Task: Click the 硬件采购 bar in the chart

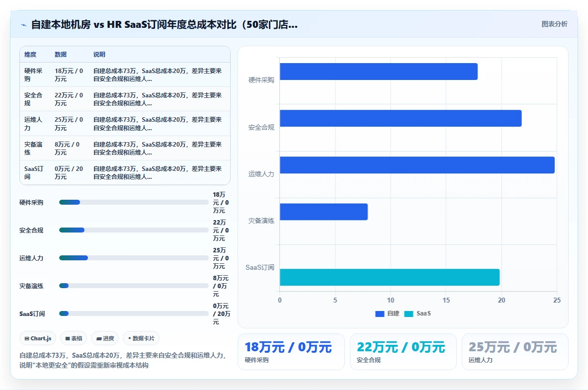Action: click(x=379, y=72)
